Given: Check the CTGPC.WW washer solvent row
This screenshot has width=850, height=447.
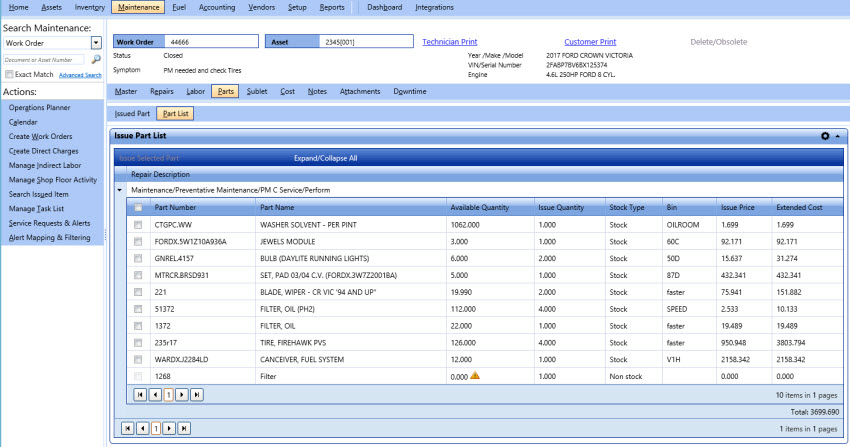Looking at the screenshot, I should coord(138,224).
